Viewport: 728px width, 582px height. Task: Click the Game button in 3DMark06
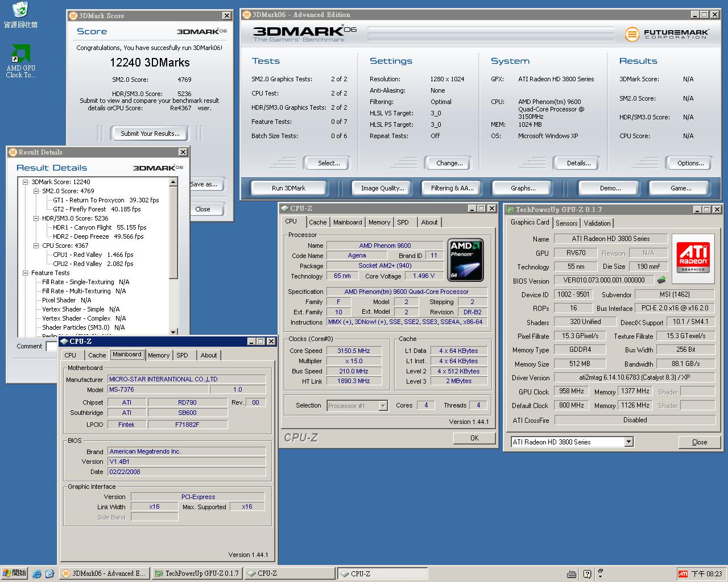pos(681,188)
